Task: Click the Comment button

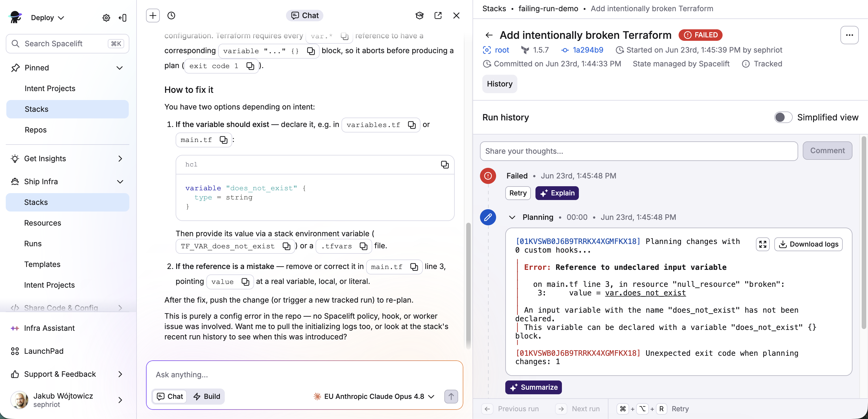Action: (x=827, y=151)
